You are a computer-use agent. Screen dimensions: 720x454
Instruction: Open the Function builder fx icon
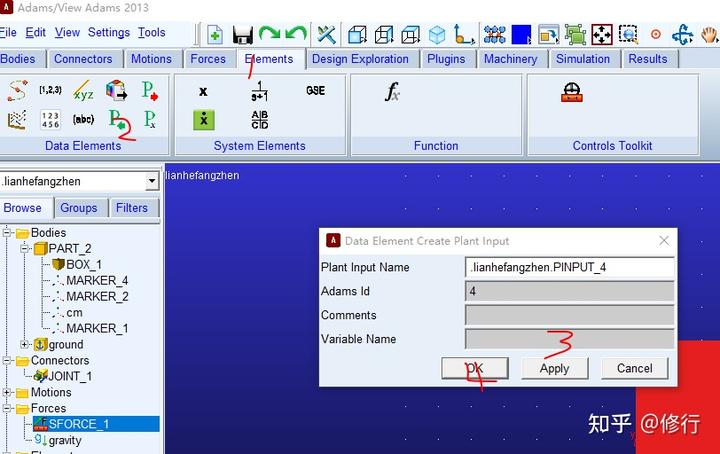(392, 91)
